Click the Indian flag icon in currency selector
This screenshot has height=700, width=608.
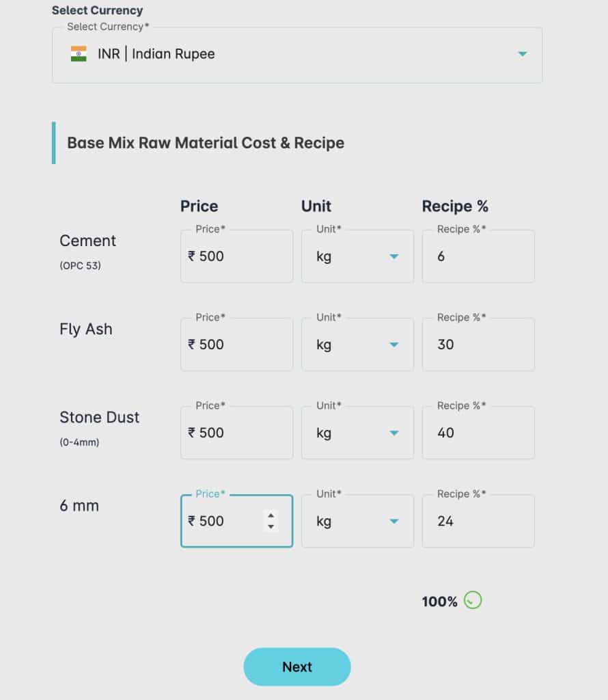79,53
